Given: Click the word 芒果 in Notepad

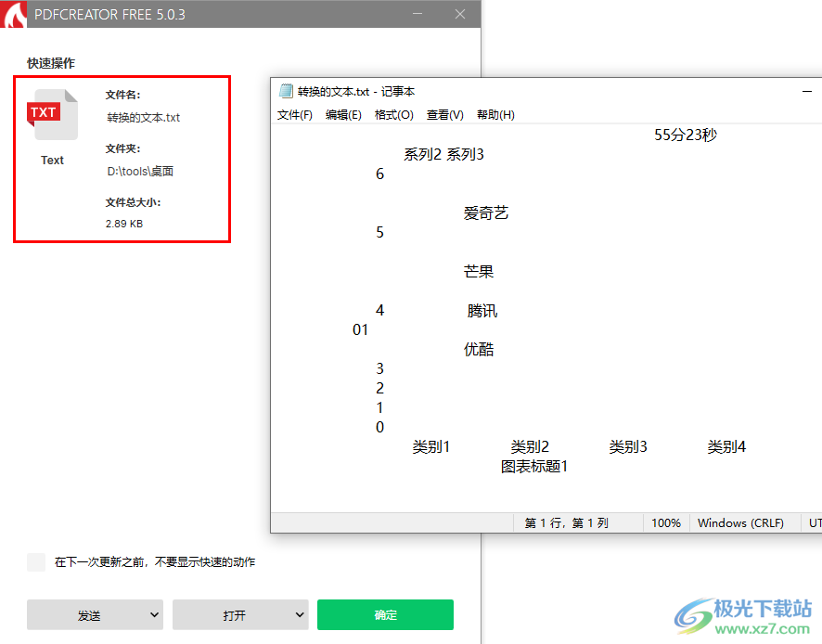Looking at the screenshot, I should coord(479,271).
